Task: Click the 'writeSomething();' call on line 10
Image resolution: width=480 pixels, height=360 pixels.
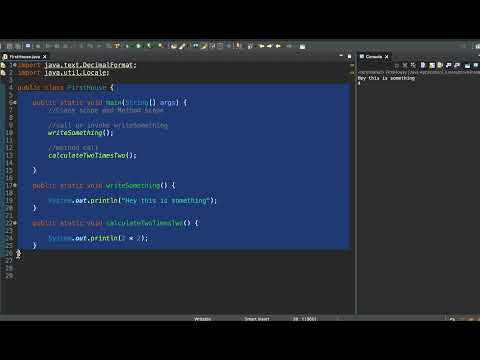Action: pos(81,133)
